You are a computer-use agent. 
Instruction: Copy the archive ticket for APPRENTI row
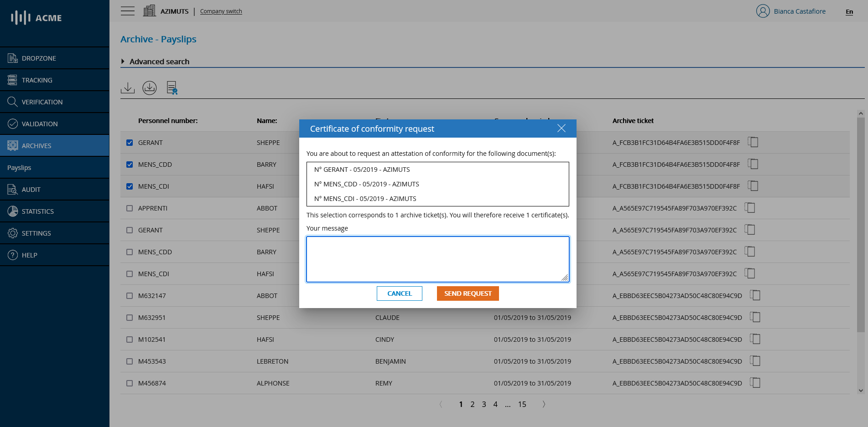click(x=750, y=208)
